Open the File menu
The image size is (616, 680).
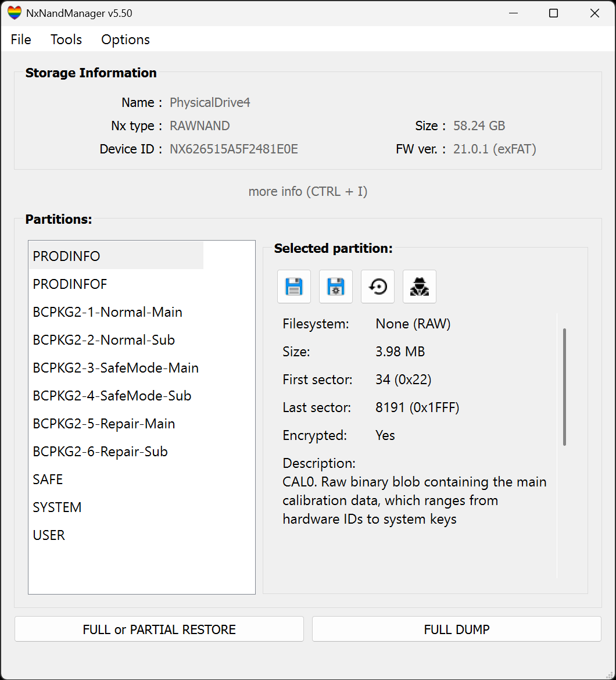[21, 40]
